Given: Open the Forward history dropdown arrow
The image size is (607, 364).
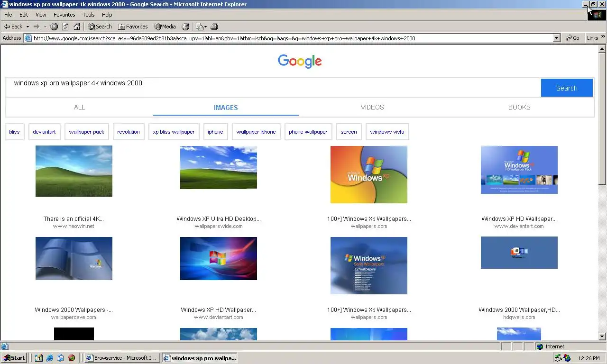Looking at the screenshot, I should pyautogui.click(x=45, y=27).
